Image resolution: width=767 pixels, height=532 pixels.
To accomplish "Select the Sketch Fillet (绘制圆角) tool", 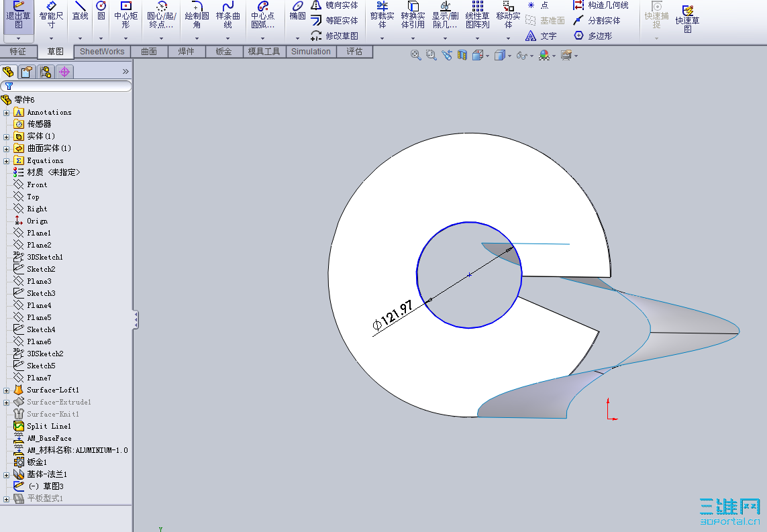I will pos(197,15).
